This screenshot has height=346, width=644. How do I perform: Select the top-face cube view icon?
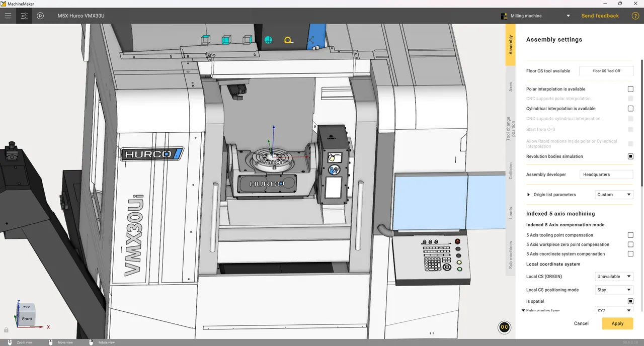205,40
